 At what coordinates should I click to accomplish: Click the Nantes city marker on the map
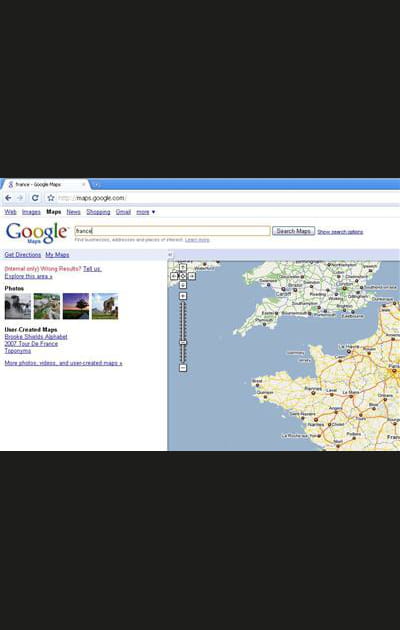click(x=316, y=420)
